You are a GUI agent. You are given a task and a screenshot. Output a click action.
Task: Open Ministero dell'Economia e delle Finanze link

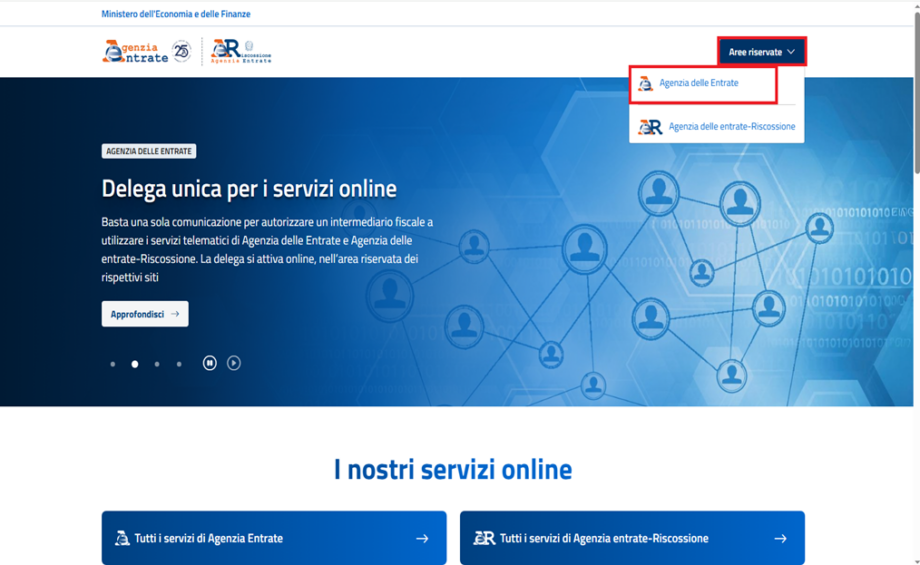point(176,14)
